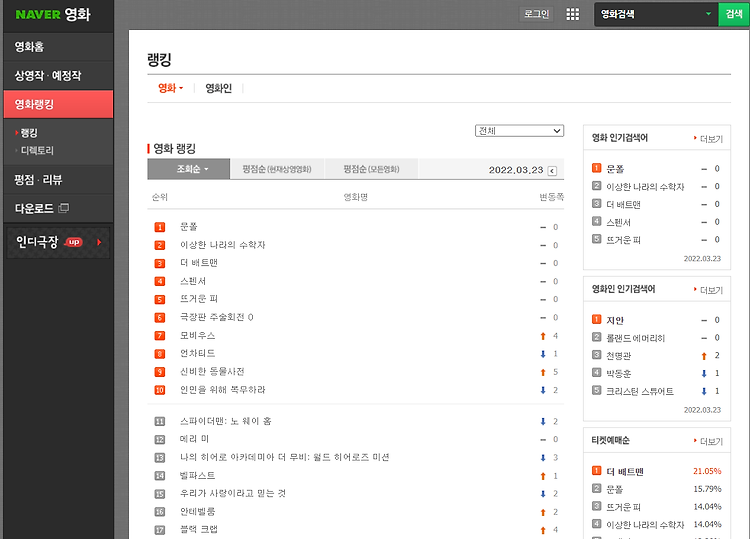The width and height of the screenshot is (750, 539).
Task: Open 문폴 in 영화 인기검색어 panel
Action: [615, 169]
